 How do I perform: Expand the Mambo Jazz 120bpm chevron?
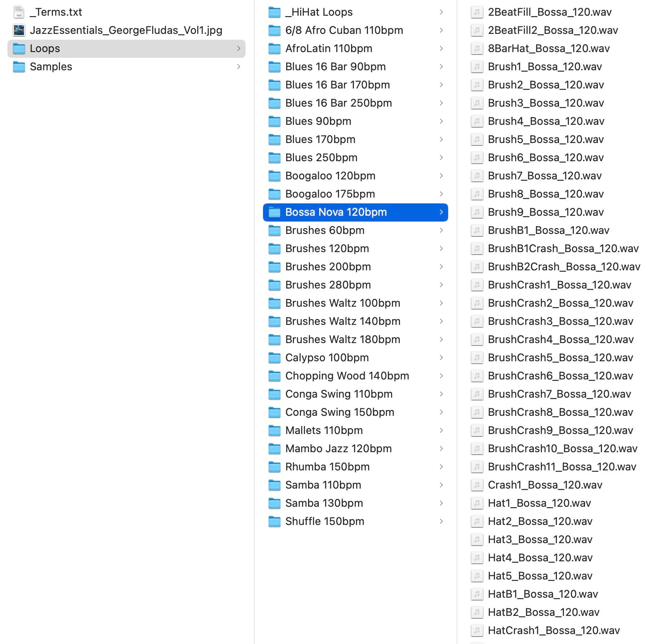tap(441, 448)
